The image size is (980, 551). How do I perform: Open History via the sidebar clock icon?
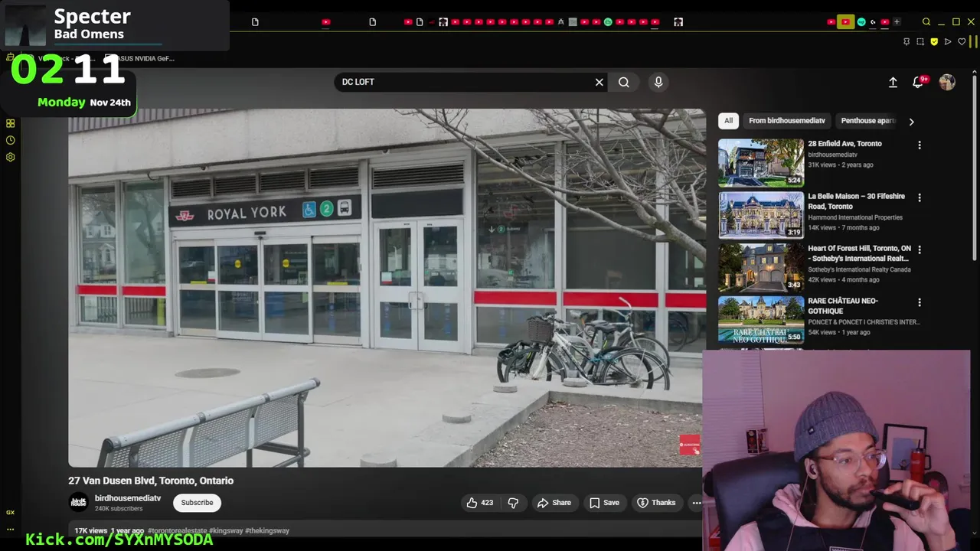click(11, 140)
